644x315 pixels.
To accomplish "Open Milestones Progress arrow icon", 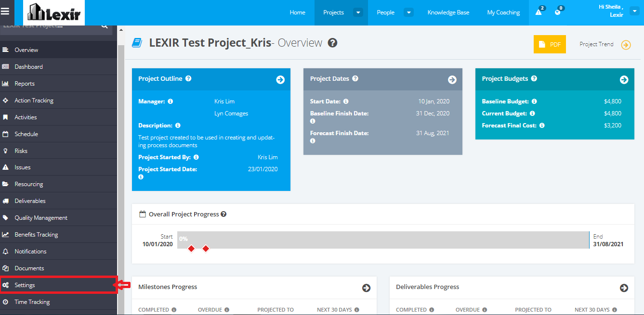I will 366,288.
